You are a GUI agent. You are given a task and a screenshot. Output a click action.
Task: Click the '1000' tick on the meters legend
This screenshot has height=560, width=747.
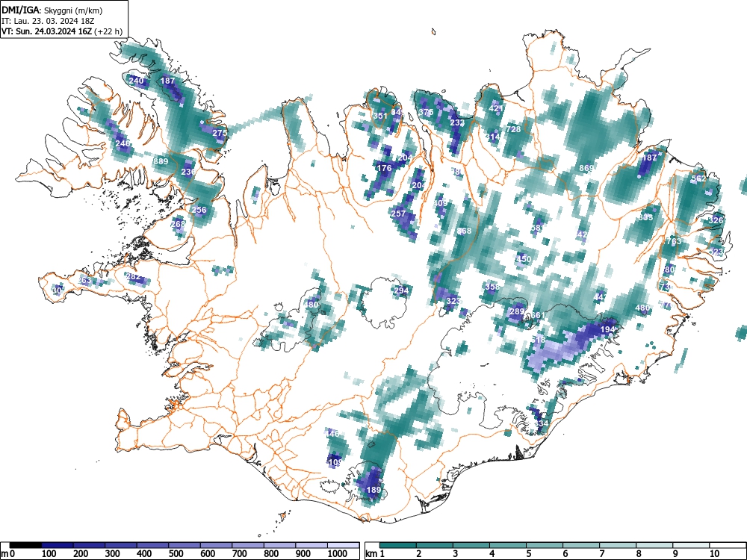pyautogui.click(x=338, y=554)
